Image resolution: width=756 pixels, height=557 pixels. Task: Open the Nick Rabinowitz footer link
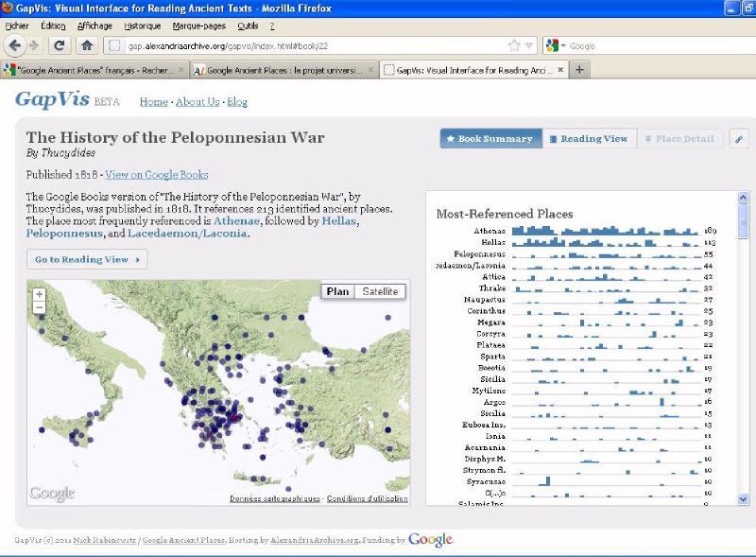click(x=105, y=541)
